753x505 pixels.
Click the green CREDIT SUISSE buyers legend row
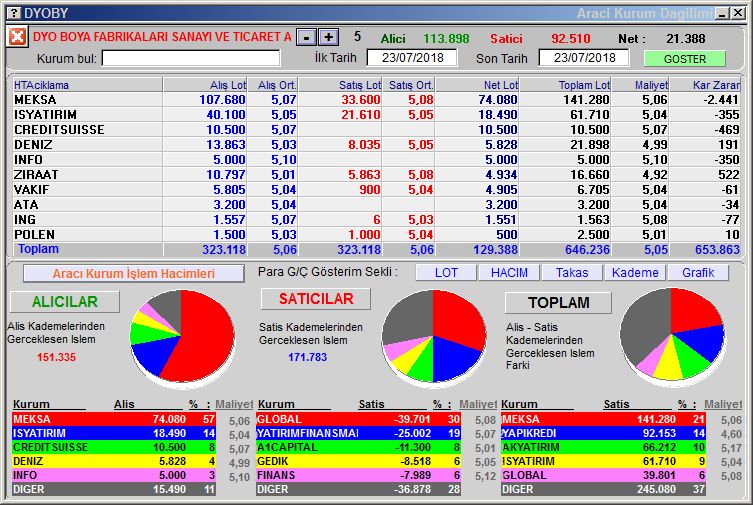coord(114,447)
